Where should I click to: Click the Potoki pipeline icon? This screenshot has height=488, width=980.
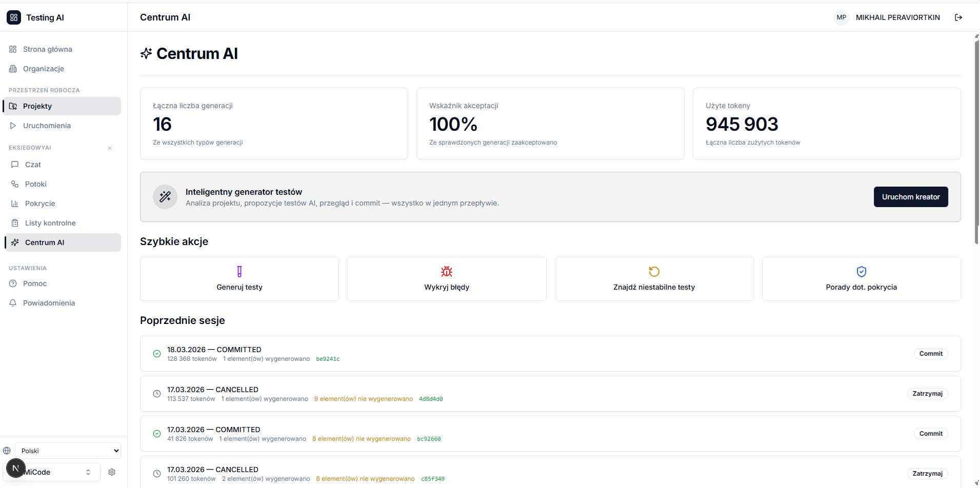click(x=15, y=184)
